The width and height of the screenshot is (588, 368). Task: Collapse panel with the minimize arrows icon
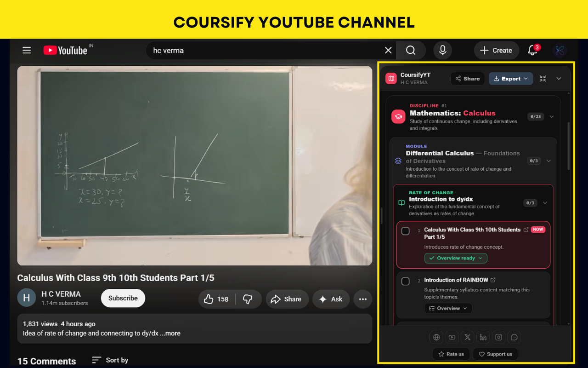[543, 79]
